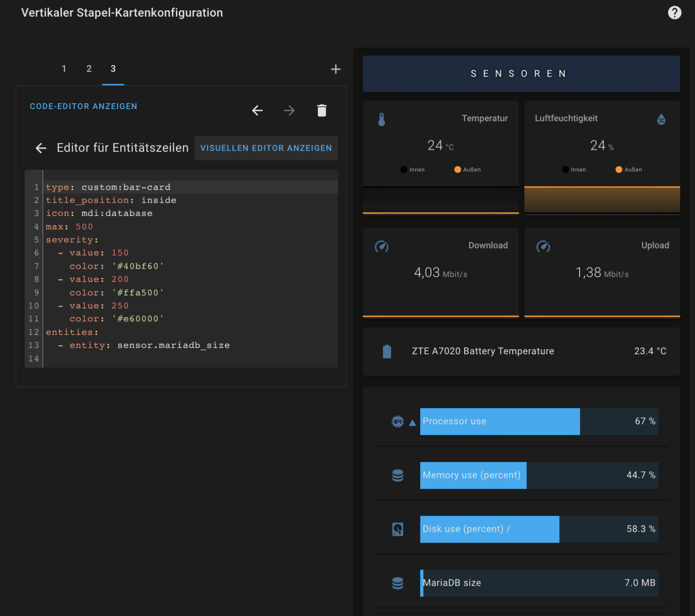Viewport: 695px width, 616px height.
Task: Toggle Innen legend in Temperatur card
Action: [413, 170]
